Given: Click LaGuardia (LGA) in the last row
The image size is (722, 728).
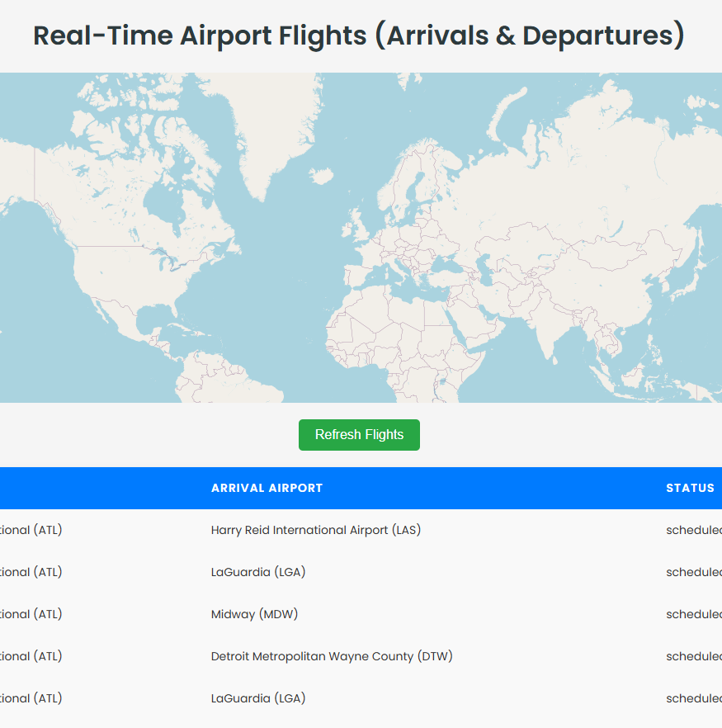Looking at the screenshot, I should pyautogui.click(x=258, y=698).
